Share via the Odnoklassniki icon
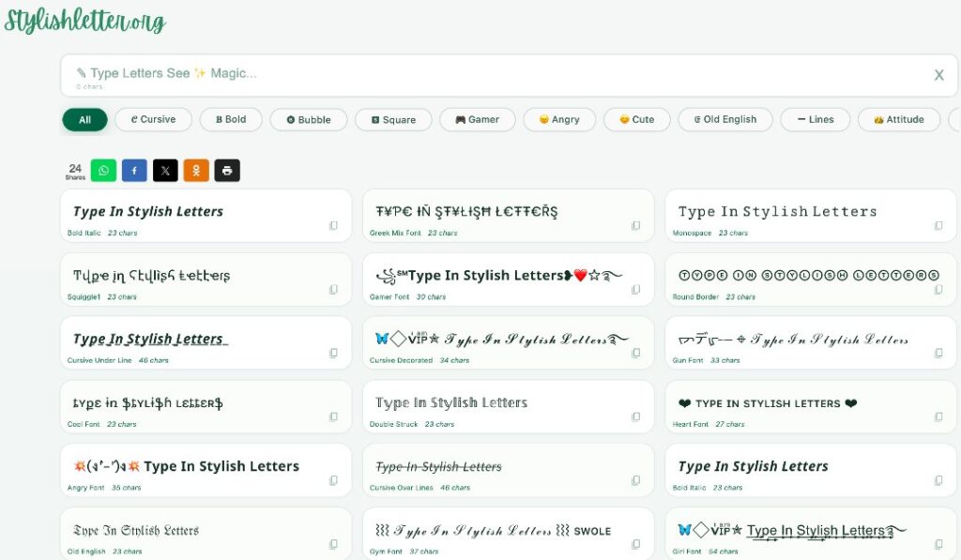This screenshot has height=560, width=961. click(196, 171)
